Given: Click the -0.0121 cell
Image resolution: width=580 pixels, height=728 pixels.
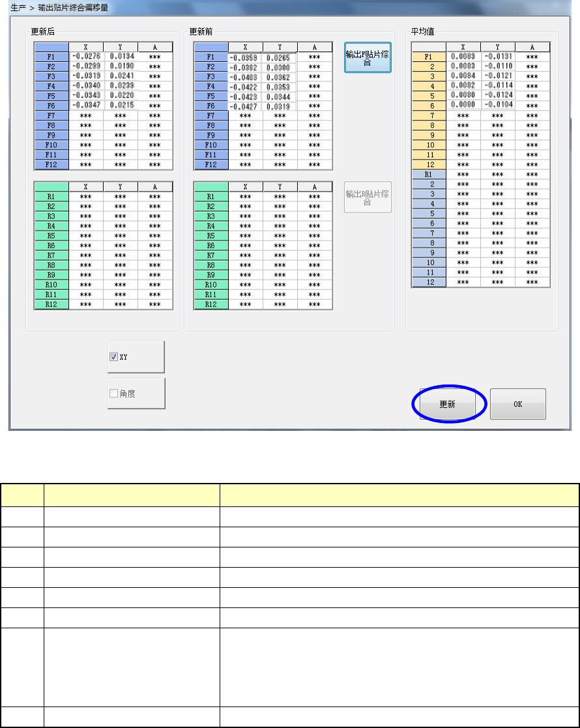Looking at the screenshot, I should click(498, 76).
